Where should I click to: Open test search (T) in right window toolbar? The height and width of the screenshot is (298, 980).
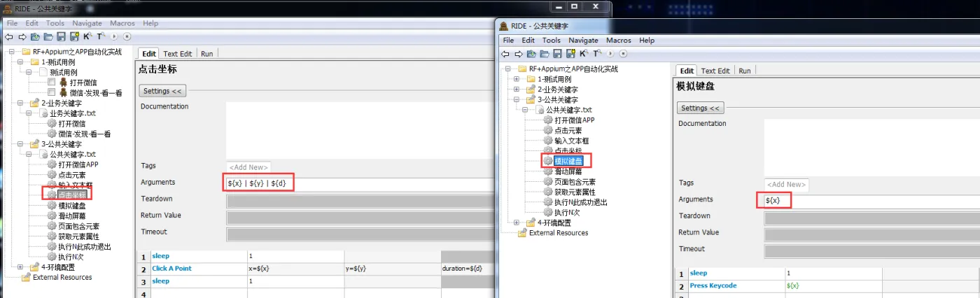[x=596, y=54]
